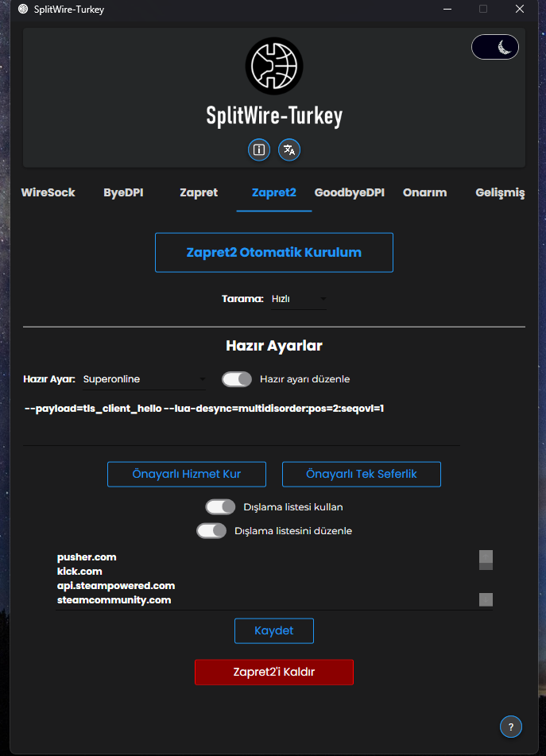This screenshot has height=756, width=546.
Task: Click the red 'Zapret2'i Kaldır' button
Action: [x=273, y=672]
